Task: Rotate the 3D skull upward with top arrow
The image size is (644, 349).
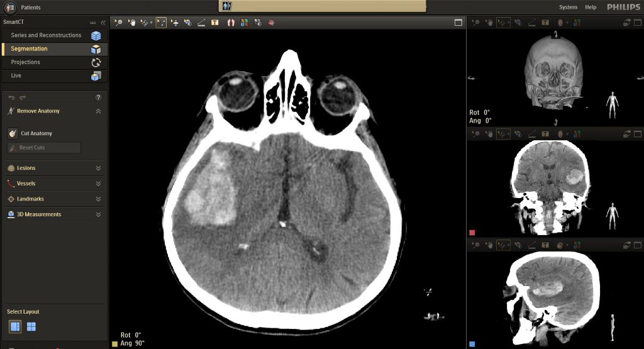Action: coord(555,35)
